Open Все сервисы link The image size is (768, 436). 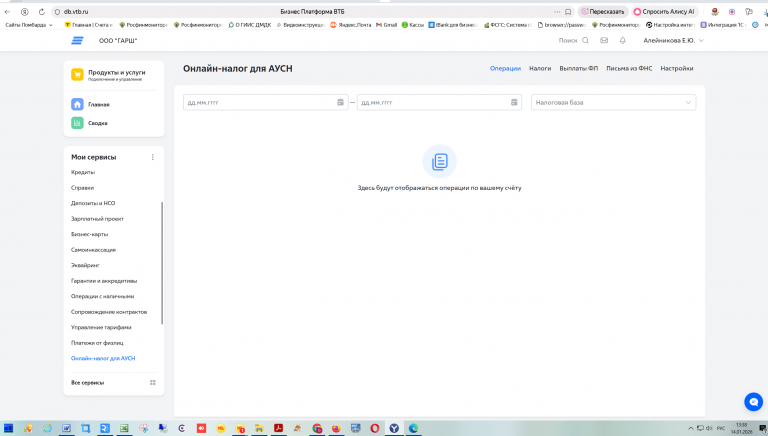(x=87, y=383)
